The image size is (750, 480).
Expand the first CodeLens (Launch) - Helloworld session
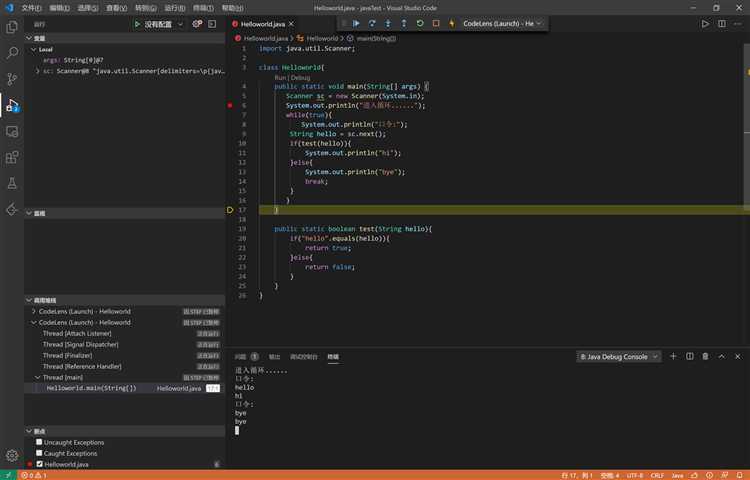[x=33, y=311]
